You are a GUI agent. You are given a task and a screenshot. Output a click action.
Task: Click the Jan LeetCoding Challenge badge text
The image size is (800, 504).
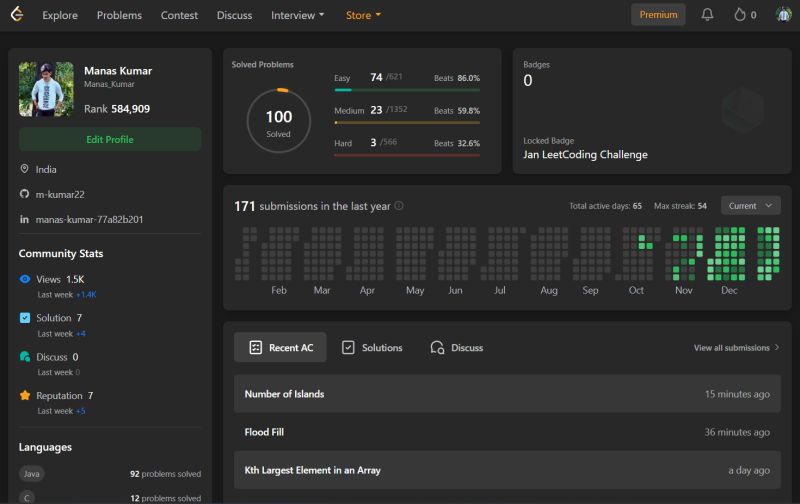tap(585, 155)
